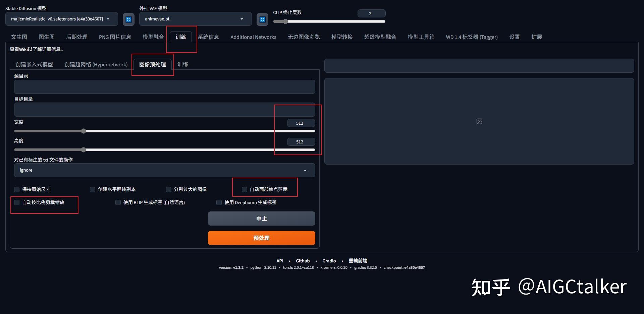The height and width of the screenshot is (314, 644).
Task: Enable 分割过大的图像 option
Action: coord(169,190)
